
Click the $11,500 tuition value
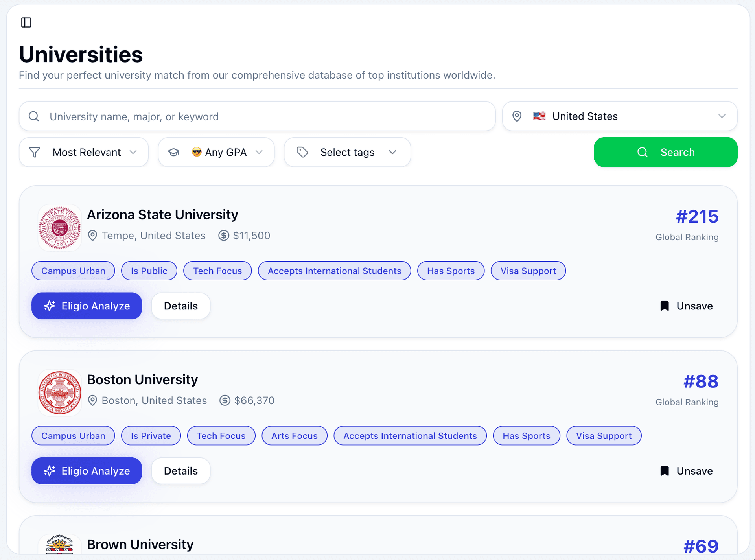point(252,236)
